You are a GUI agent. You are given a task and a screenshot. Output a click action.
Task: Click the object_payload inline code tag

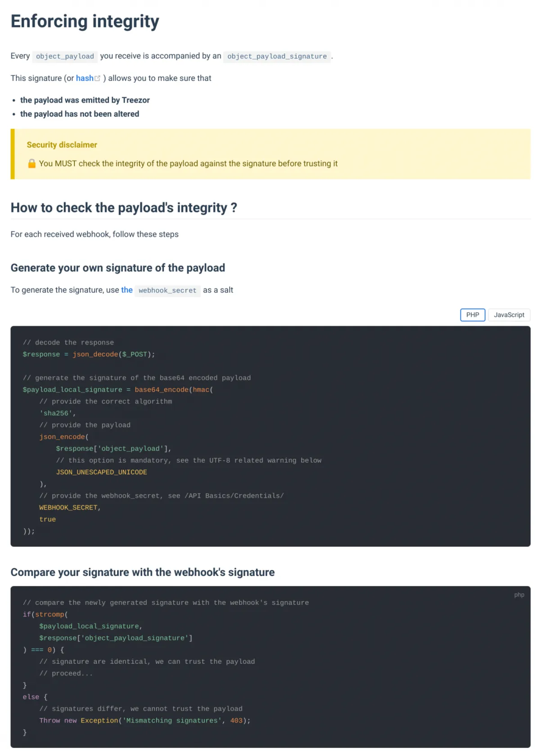point(65,56)
